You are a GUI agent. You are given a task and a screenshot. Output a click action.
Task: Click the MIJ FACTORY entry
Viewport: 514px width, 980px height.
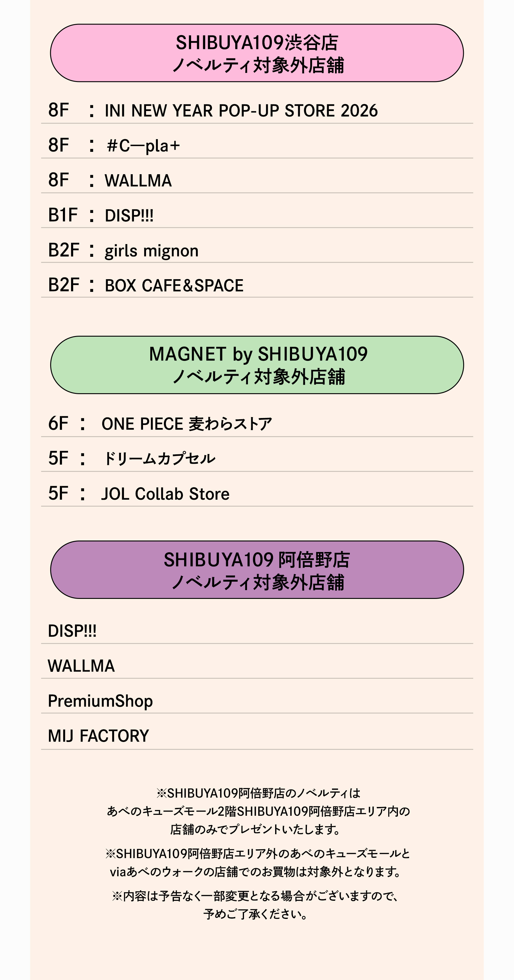click(x=99, y=736)
